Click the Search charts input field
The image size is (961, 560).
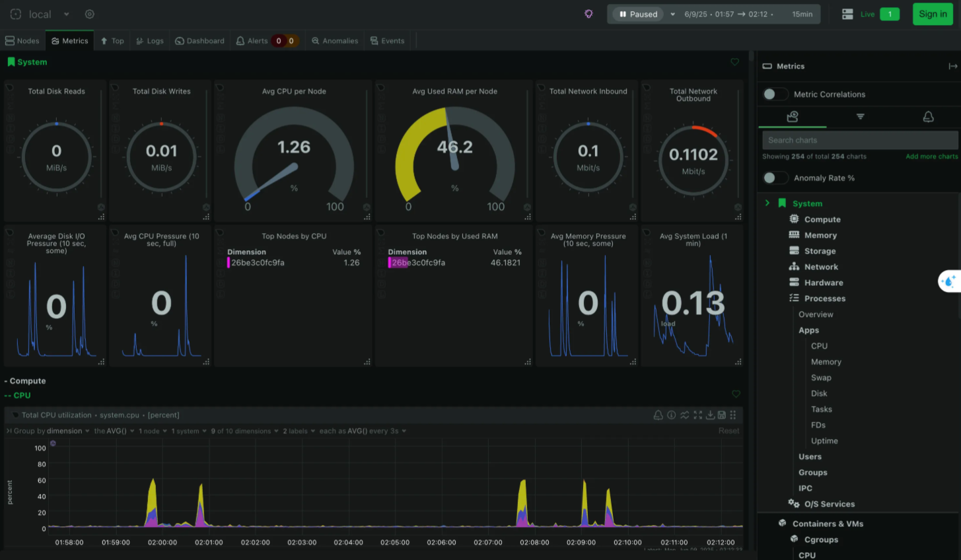(x=860, y=140)
